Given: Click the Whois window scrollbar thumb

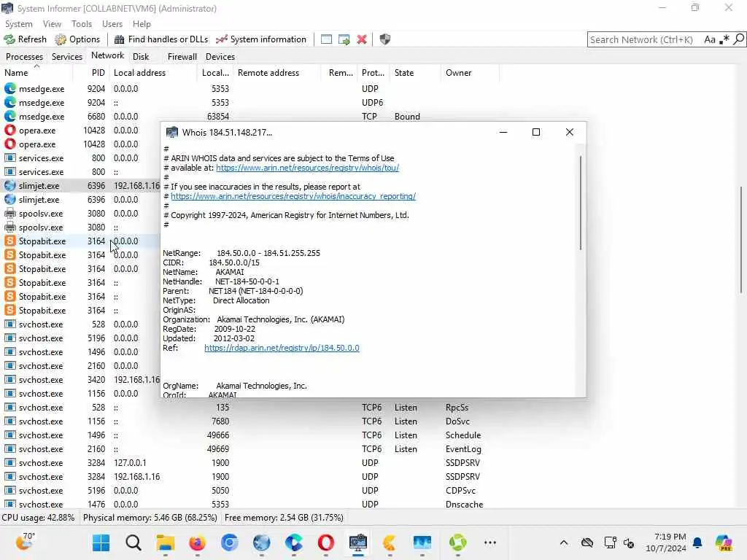Looking at the screenshot, I should point(580,203).
